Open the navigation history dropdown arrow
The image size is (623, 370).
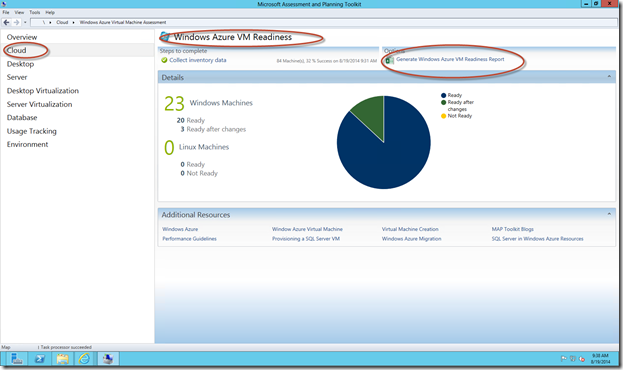click(25, 23)
